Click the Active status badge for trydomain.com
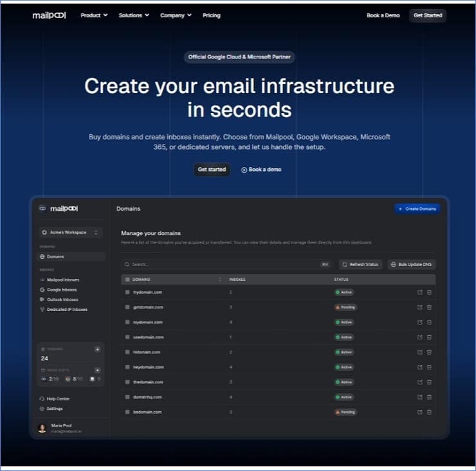The width and height of the screenshot is (476, 471). (344, 292)
